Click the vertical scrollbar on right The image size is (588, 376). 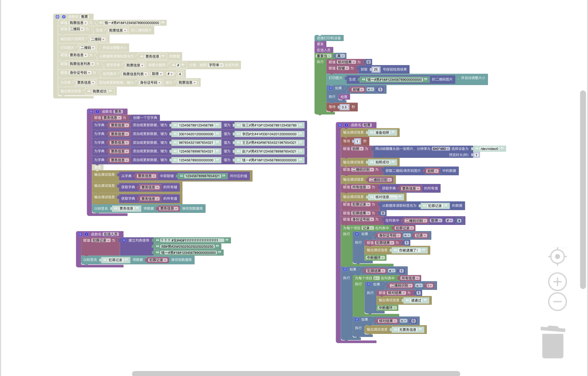click(583, 190)
